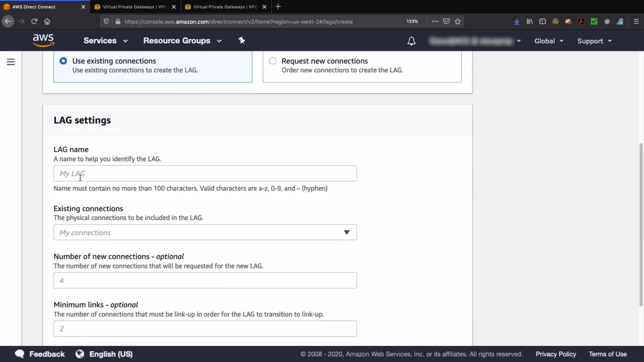Reload the page with refresh icon
This screenshot has height=362, width=644.
point(34,21)
